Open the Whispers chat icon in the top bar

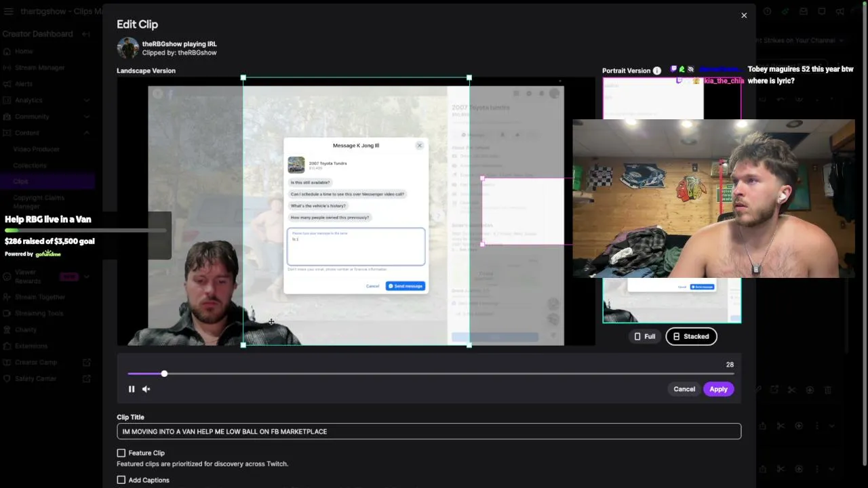[x=822, y=12]
